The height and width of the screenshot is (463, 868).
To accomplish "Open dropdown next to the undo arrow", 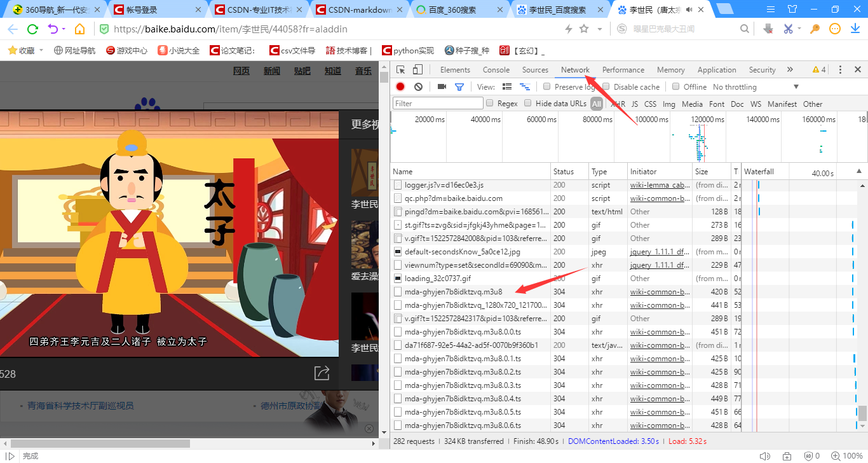I will (64, 29).
